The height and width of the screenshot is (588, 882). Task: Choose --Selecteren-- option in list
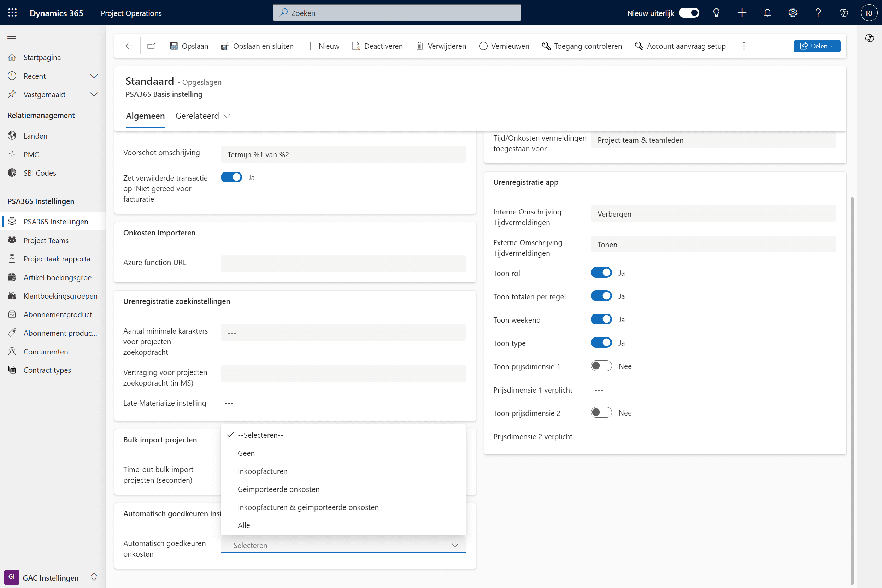343,435
